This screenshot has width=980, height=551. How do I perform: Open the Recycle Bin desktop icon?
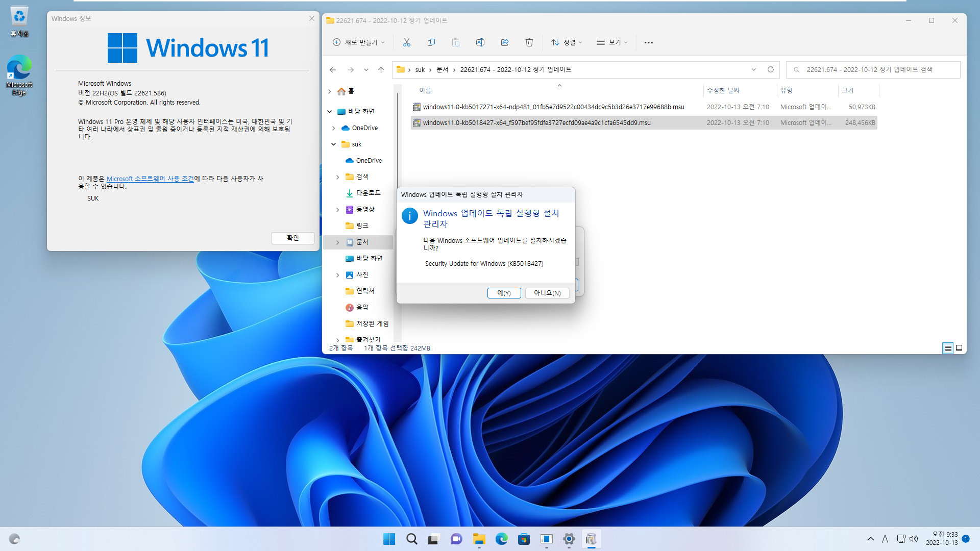click(x=19, y=21)
